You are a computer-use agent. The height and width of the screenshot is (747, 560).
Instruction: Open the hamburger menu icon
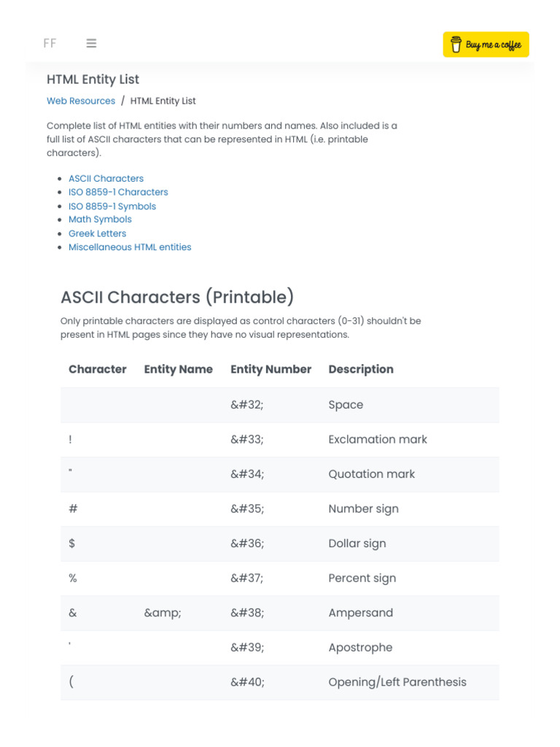point(91,43)
